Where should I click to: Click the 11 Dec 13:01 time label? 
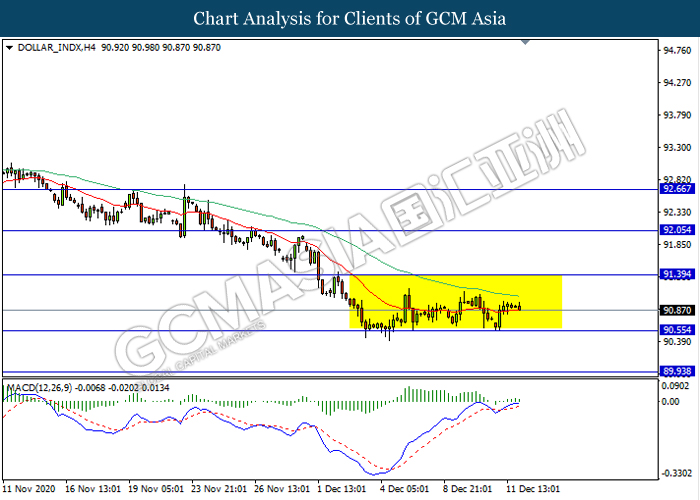tap(533, 489)
